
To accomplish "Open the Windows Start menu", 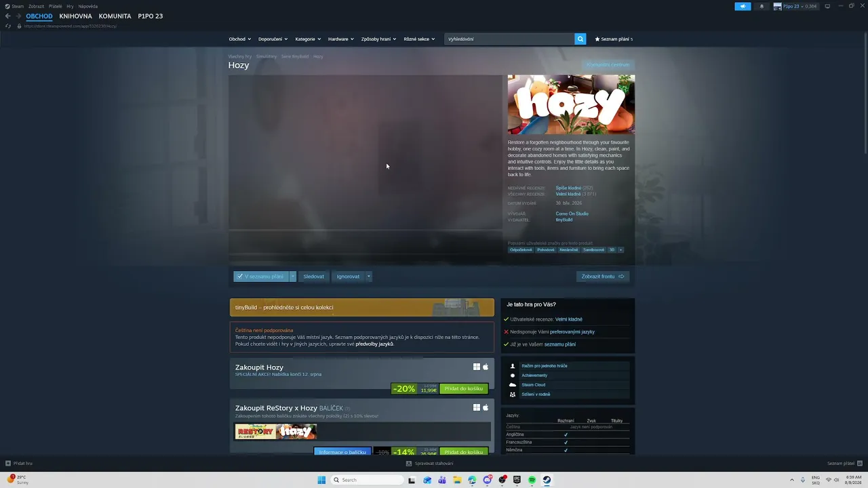I will point(321,480).
